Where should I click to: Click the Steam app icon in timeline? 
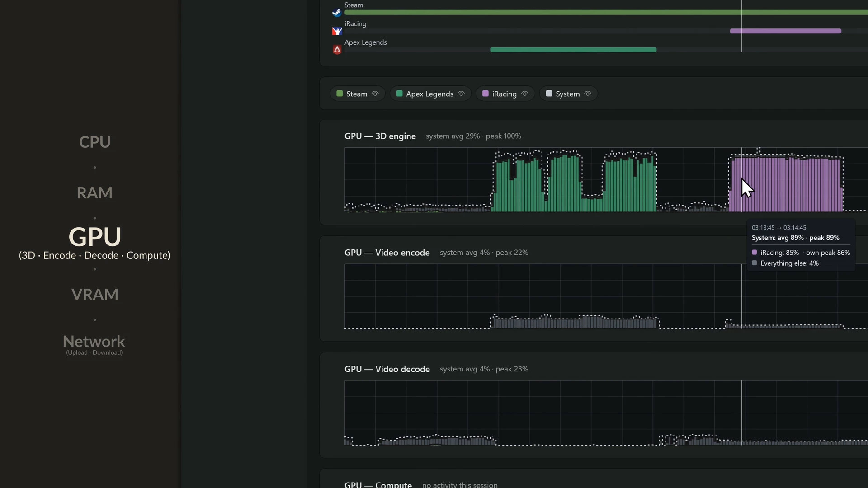[x=337, y=13]
